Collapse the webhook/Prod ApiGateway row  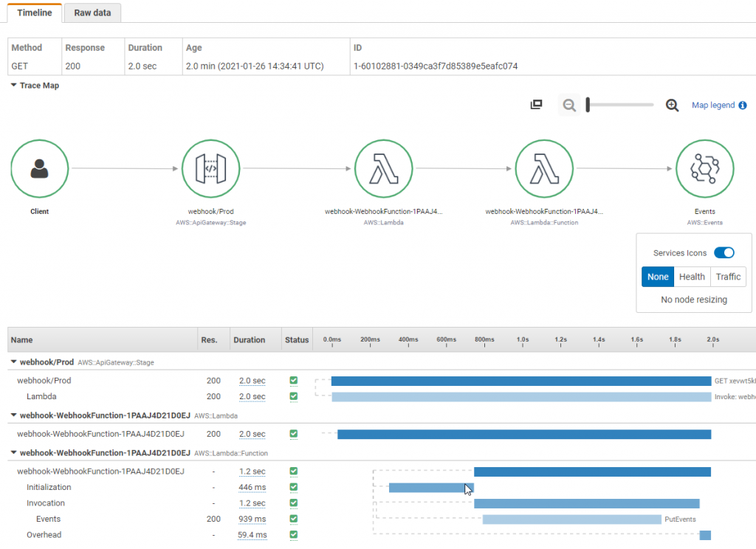(x=13, y=362)
